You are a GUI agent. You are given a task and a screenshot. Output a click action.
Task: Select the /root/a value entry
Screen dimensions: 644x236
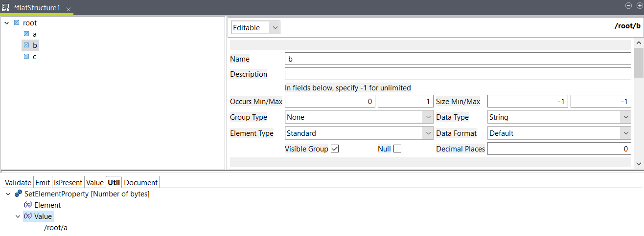click(x=56, y=228)
